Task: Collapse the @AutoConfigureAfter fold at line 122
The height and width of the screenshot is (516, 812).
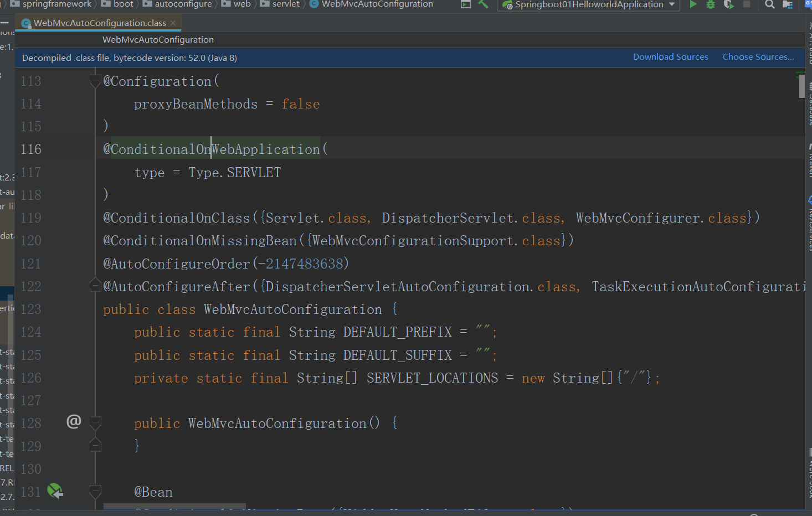Action: (x=95, y=286)
